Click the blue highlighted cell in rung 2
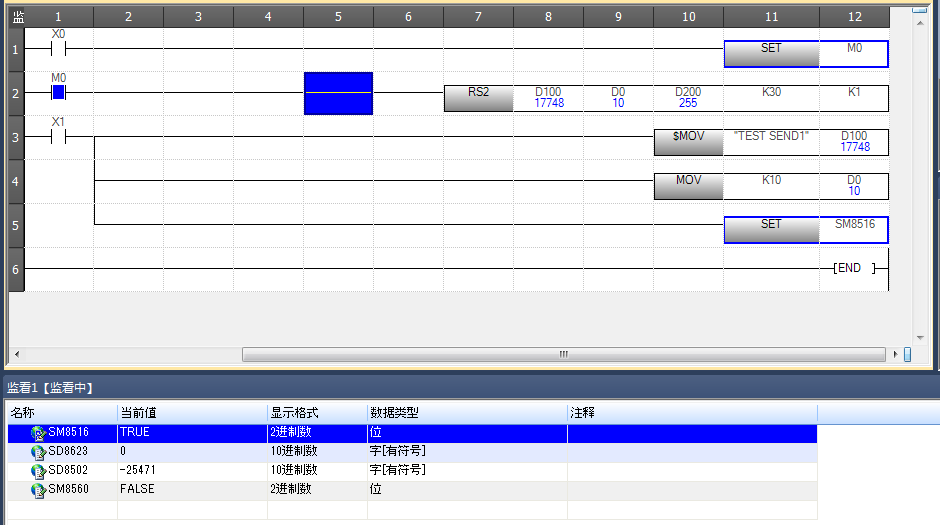Screen dimensions: 940x525 click(x=338, y=93)
